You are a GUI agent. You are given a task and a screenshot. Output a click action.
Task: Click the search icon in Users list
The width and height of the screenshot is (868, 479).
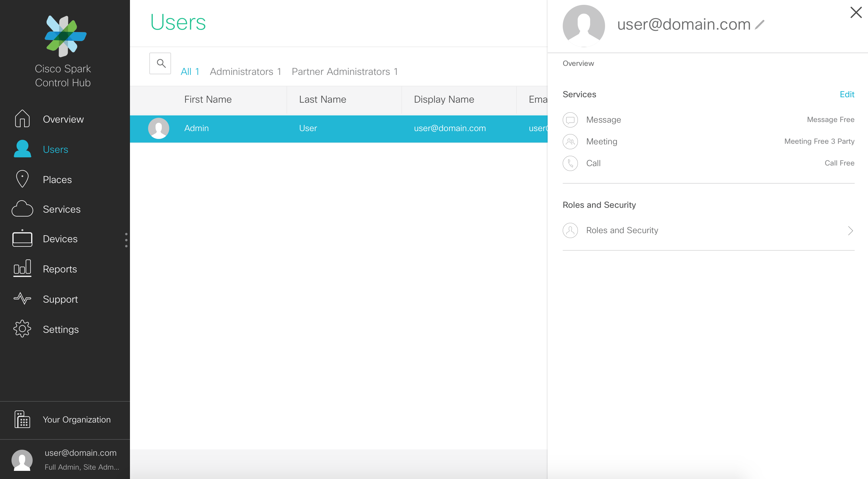click(159, 63)
